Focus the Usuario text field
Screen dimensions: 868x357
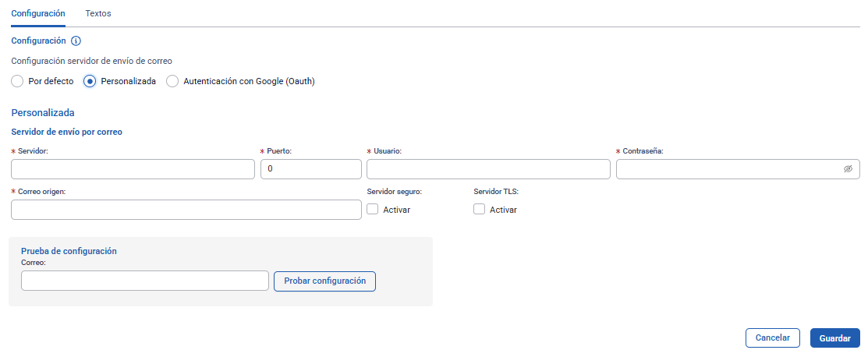pyautogui.click(x=488, y=169)
